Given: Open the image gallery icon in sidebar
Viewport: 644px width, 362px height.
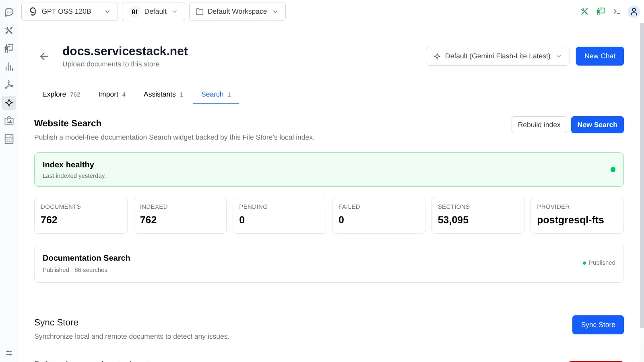Looking at the screenshot, I should coord(9,121).
